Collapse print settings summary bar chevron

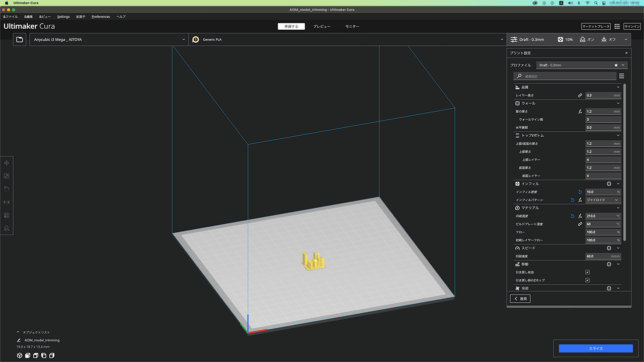point(626,39)
